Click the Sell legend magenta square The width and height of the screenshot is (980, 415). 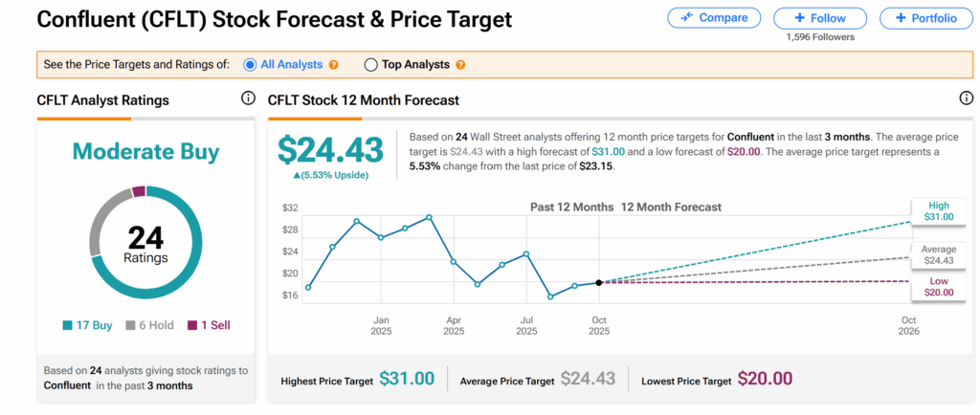pyautogui.click(x=191, y=325)
